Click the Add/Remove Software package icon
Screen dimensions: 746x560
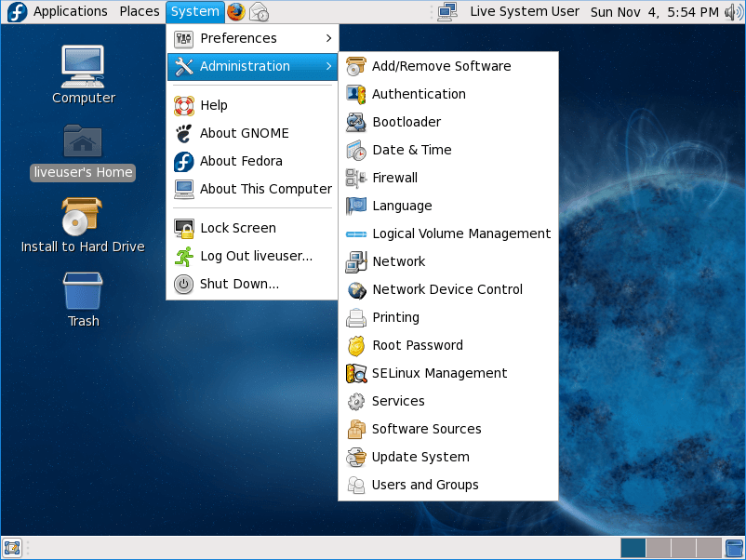pyautogui.click(x=356, y=66)
